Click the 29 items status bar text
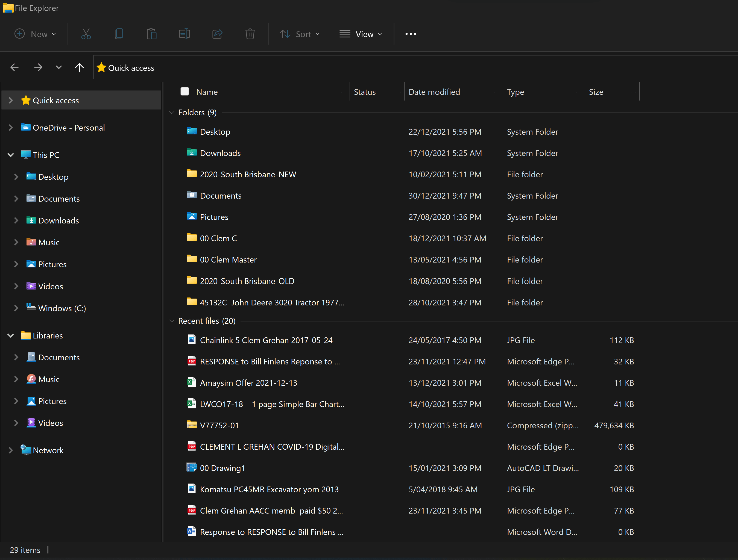 (x=25, y=550)
